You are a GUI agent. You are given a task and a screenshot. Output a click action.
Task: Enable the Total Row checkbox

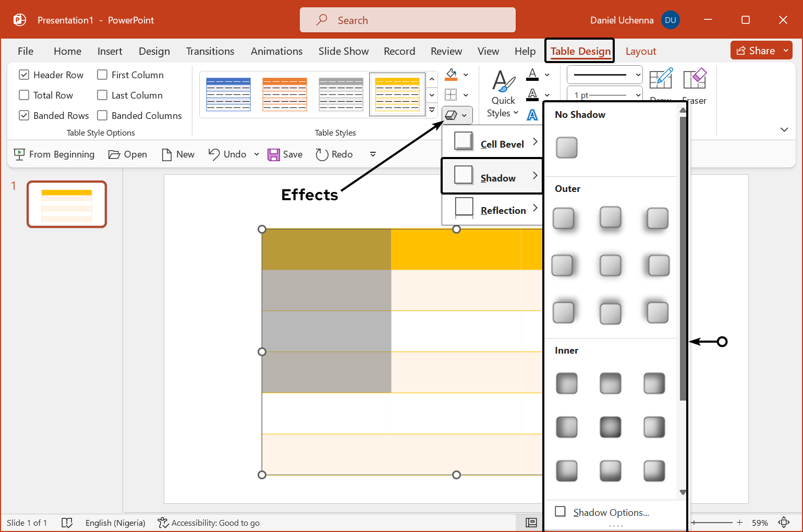(x=24, y=95)
